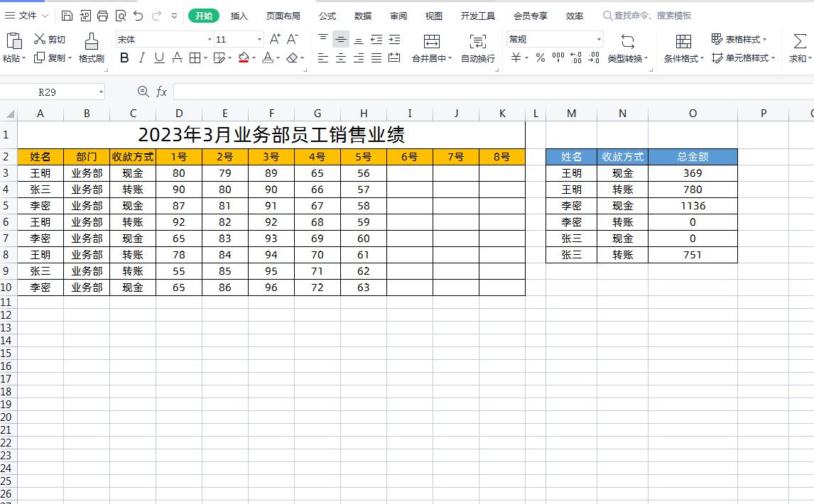Toggle italic formatting
Screen dimensions: 814x504
142,57
